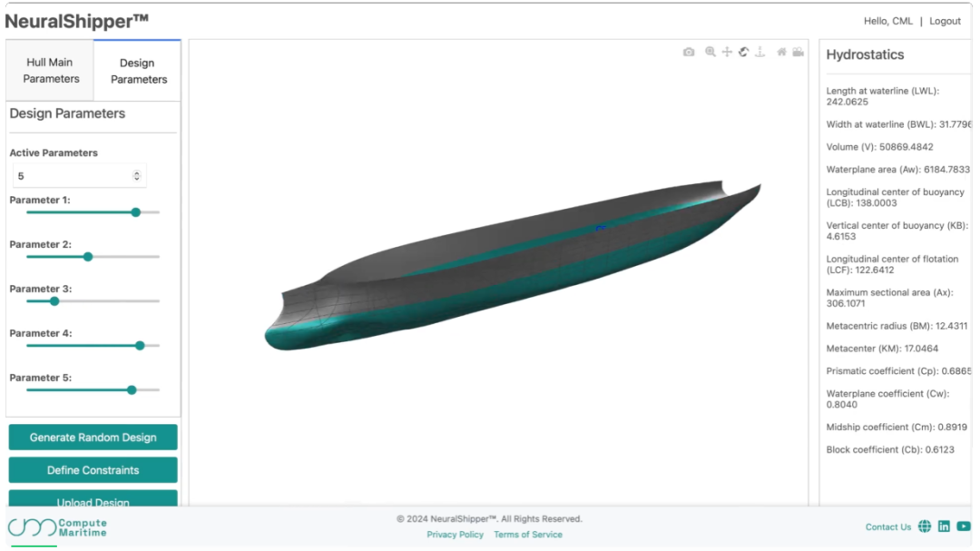Viewport: 980px width, 551px height.
Task: Click the Metacenter (KM): 17.0464 entry
Action: tap(882, 349)
